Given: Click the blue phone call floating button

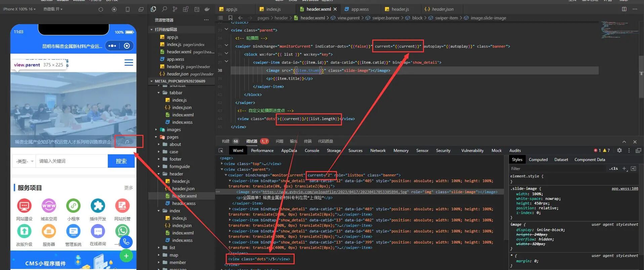Looking at the screenshot, I should (126, 241).
